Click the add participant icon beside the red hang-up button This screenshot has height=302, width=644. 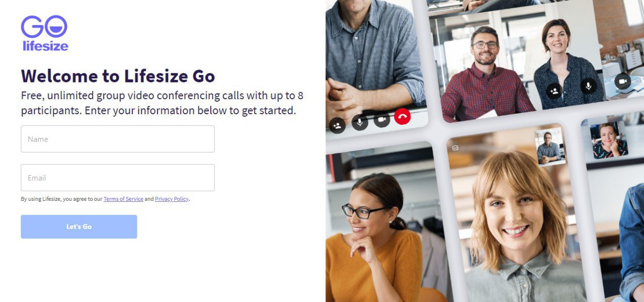338,125
